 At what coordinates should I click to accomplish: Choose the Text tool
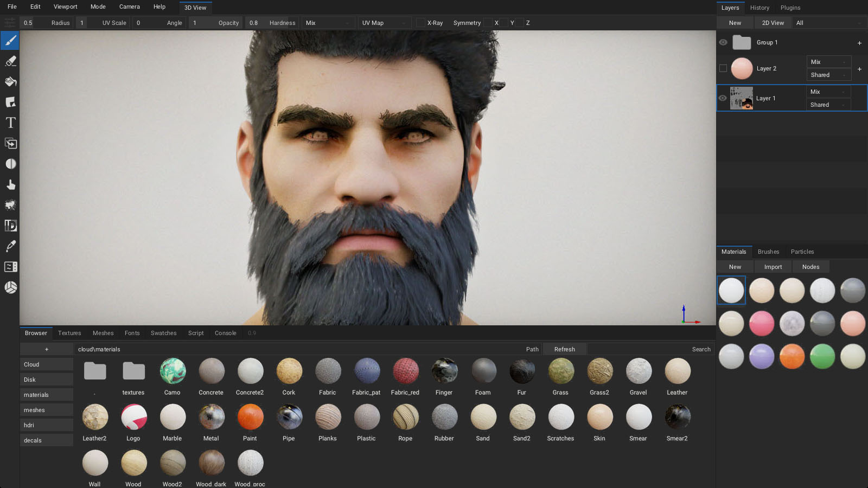pyautogui.click(x=10, y=123)
